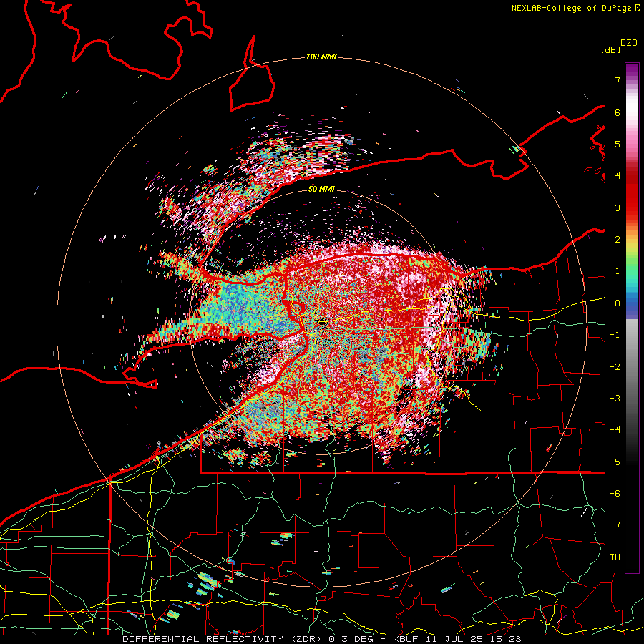Click the "TH" label on the color scale
This screenshot has height=644, width=644.
click(615, 557)
